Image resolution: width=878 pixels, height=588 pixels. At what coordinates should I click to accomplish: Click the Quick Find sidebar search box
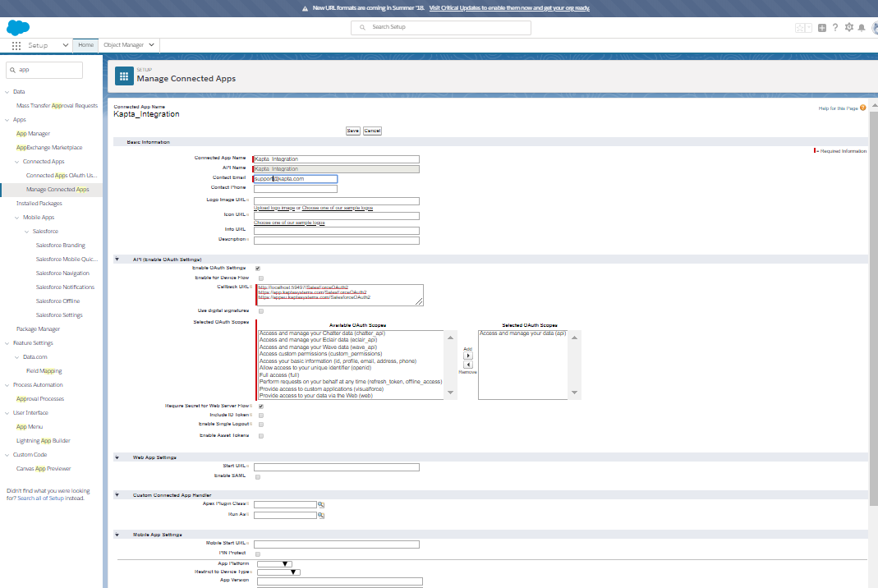pos(44,70)
